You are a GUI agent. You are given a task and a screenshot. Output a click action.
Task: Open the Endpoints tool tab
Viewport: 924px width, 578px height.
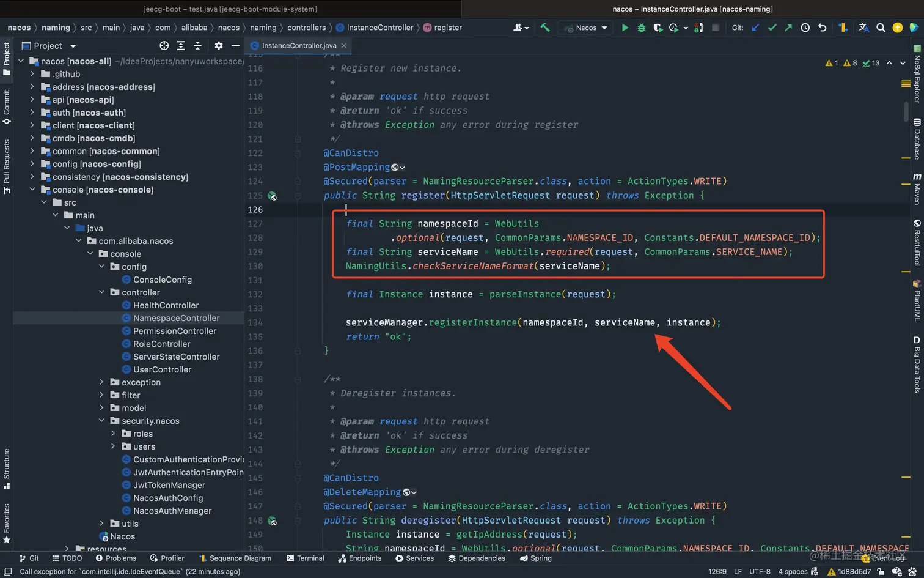click(x=360, y=558)
